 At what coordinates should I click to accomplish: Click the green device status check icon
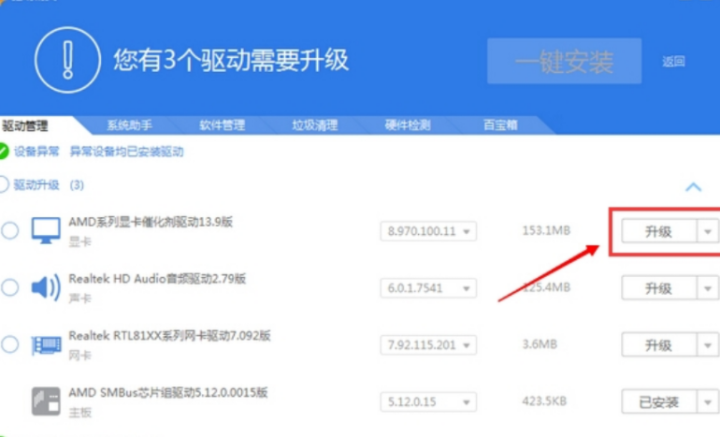4,152
